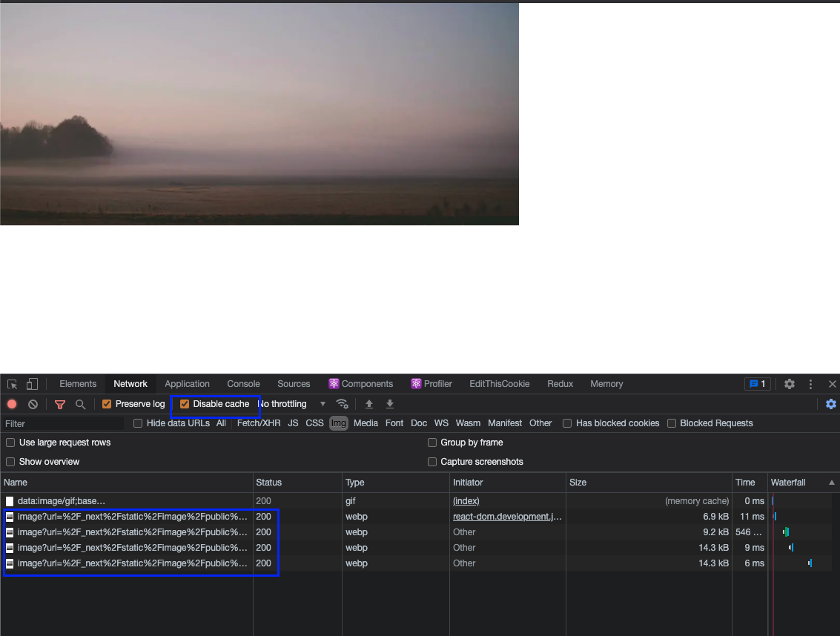Toggle the network filter funnel icon
The width and height of the screenshot is (840, 636).
pos(60,404)
